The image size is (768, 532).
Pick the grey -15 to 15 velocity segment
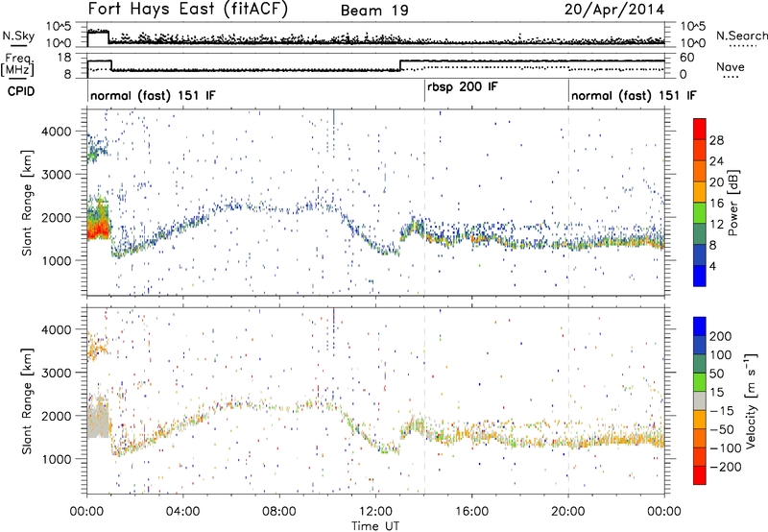coord(700,400)
